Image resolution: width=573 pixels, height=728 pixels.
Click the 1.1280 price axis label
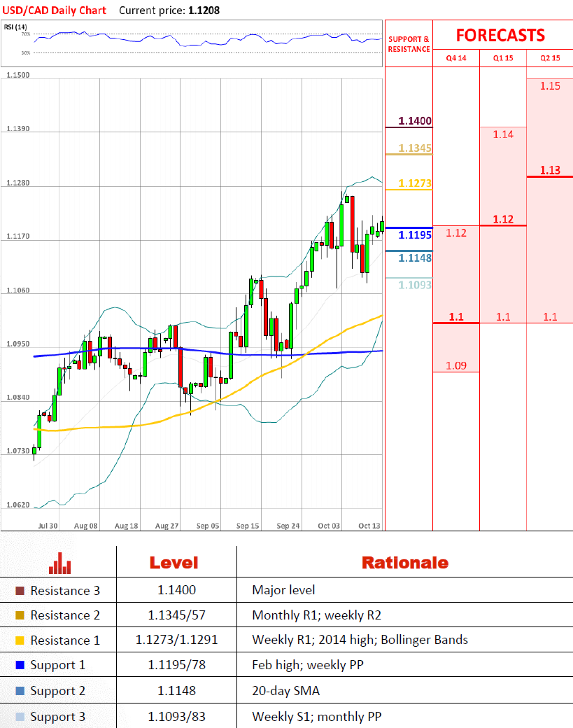coord(18,183)
